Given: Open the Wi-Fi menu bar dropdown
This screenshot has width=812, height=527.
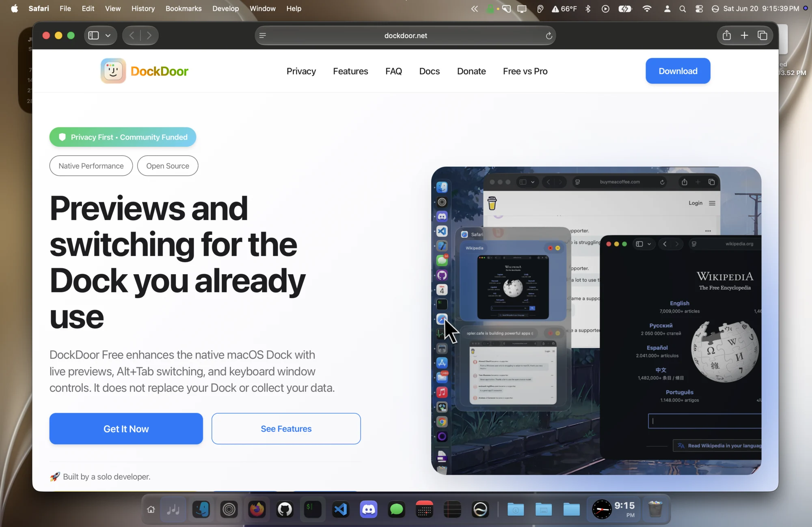Looking at the screenshot, I should pyautogui.click(x=647, y=9).
